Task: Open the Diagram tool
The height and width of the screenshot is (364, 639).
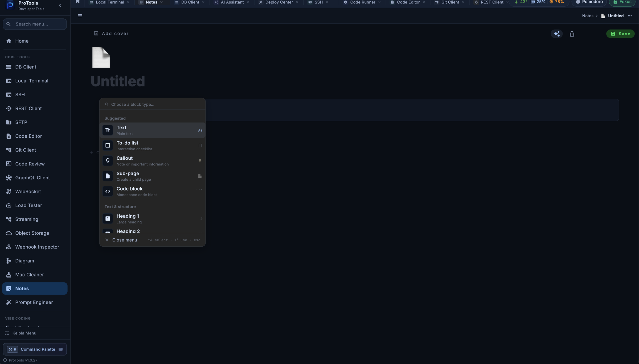Action: (x=35, y=261)
